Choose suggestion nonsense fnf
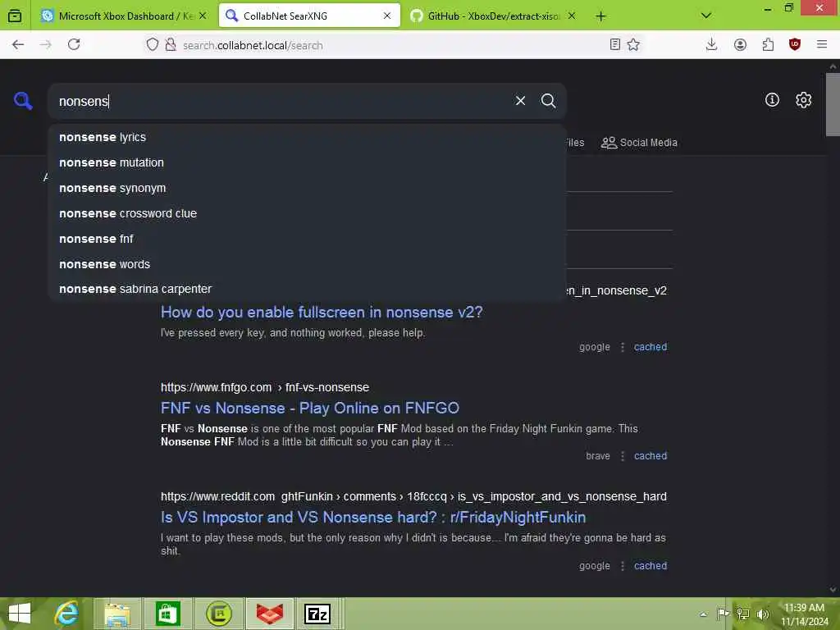This screenshot has width=840, height=630. coord(307,239)
